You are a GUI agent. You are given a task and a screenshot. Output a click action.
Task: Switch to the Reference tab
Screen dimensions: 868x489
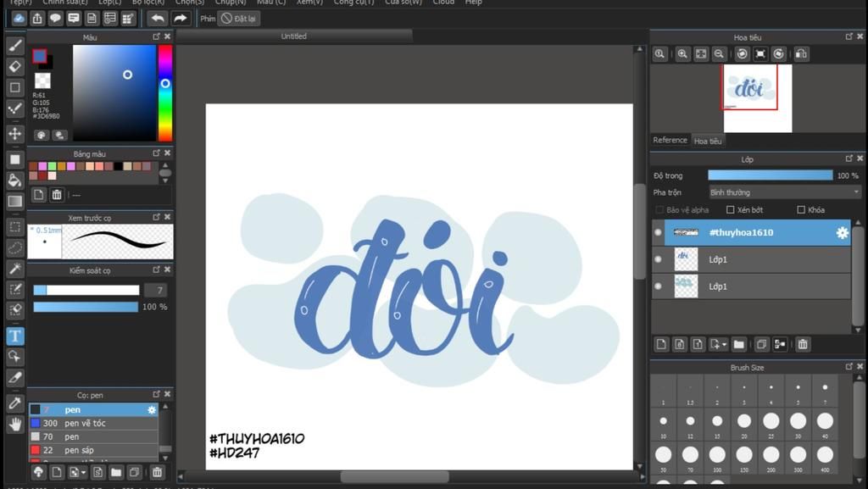(670, 140)
